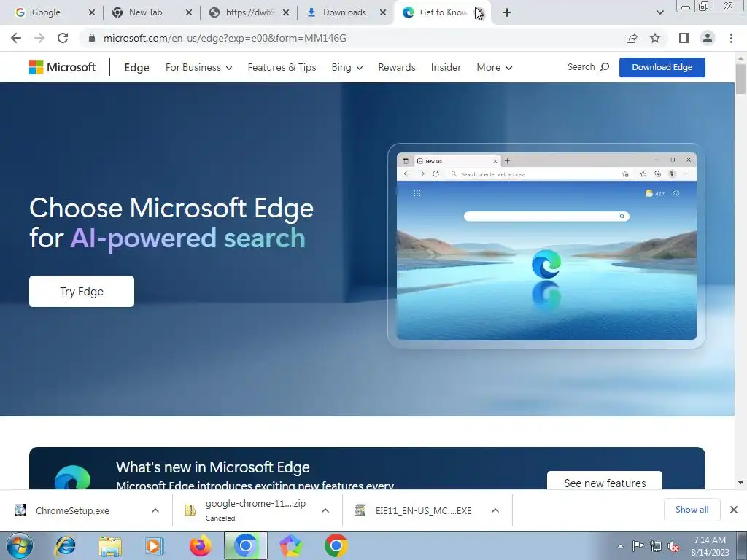Open the profile avatar icon
Image resolution: width=747 pixels, height=560 pixels.
tap(708, 38)
